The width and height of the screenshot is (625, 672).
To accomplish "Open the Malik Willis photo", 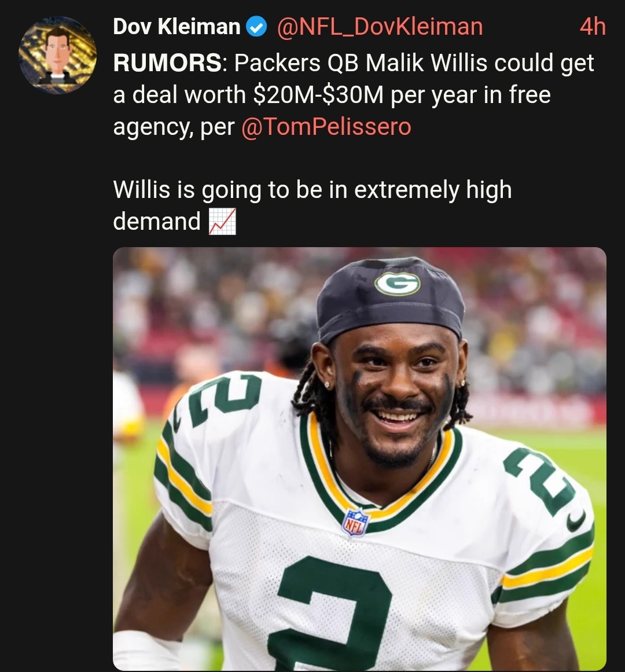I will (359, 458).
